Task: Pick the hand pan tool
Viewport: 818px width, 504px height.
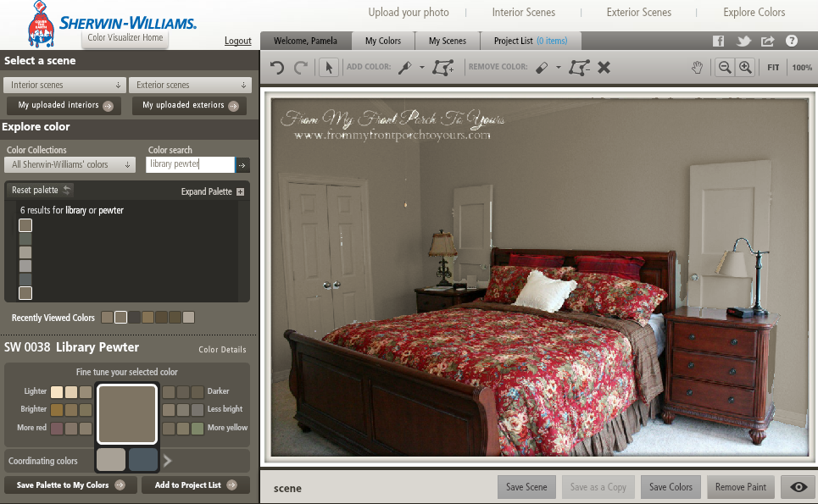Action: 697,67
